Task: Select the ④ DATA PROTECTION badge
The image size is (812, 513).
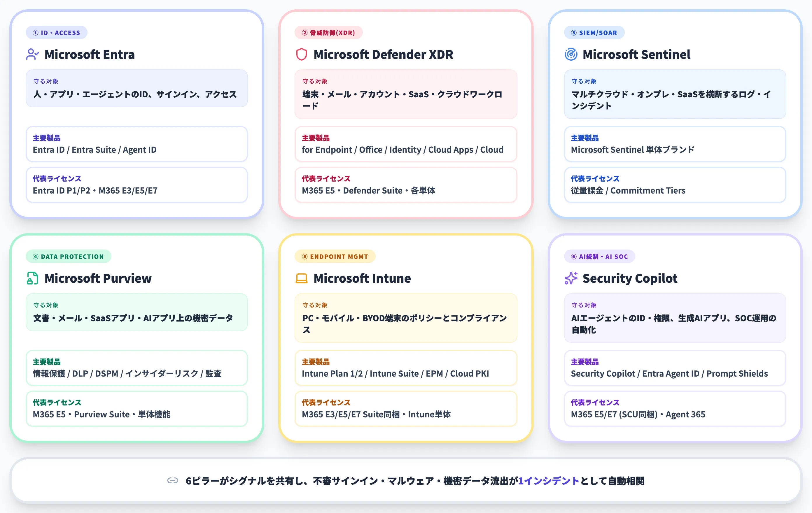Action: point(69,256)
